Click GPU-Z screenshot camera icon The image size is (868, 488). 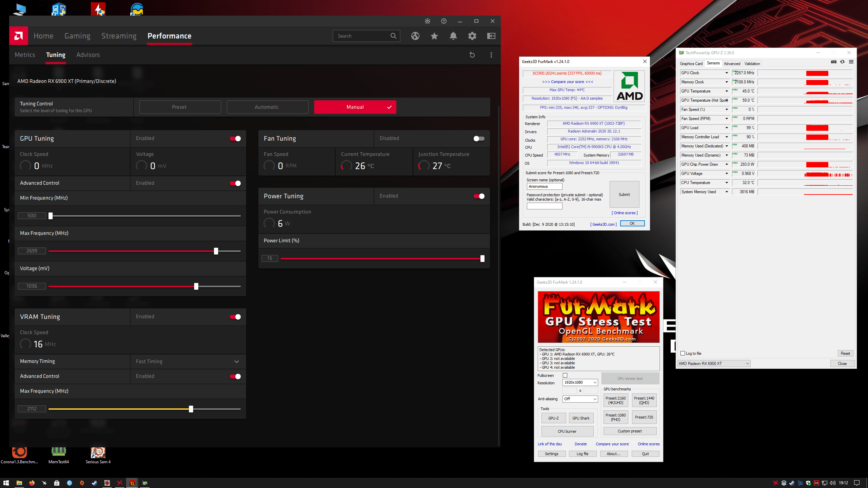point(834,62)
